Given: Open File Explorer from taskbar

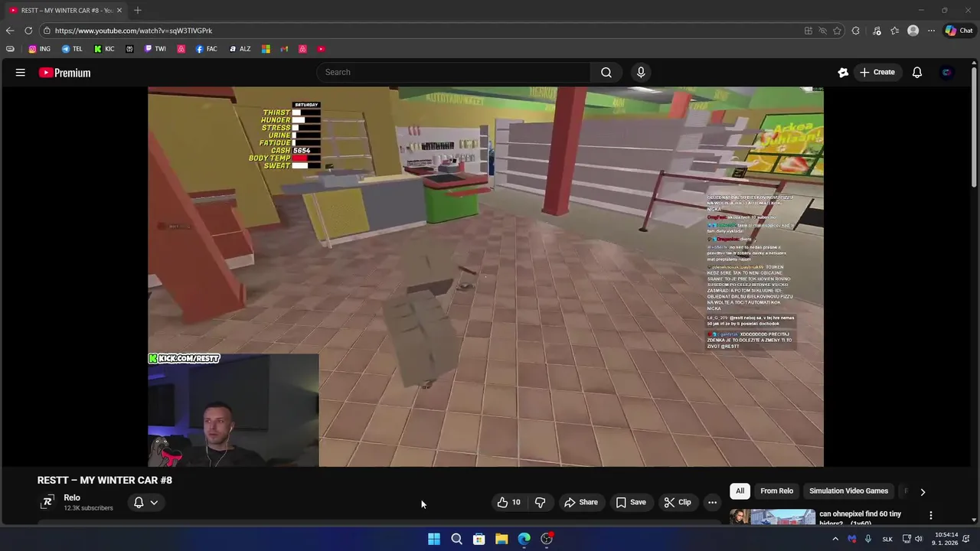Looking at the screenshot, I should point(501,539).
